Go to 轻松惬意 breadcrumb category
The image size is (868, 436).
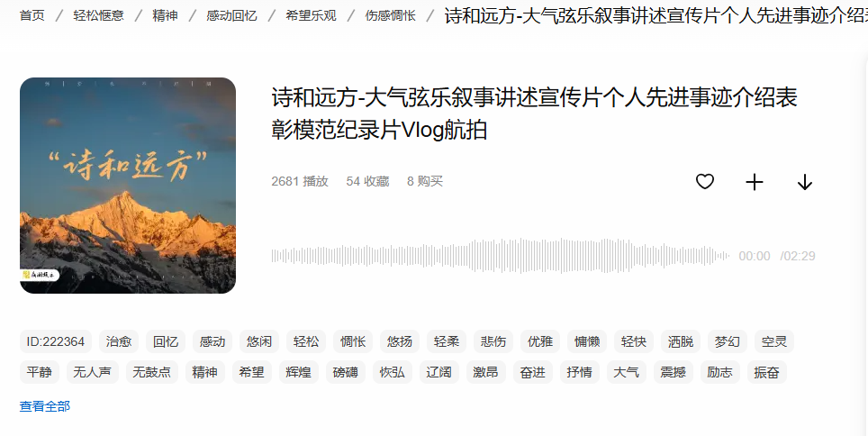98,15
